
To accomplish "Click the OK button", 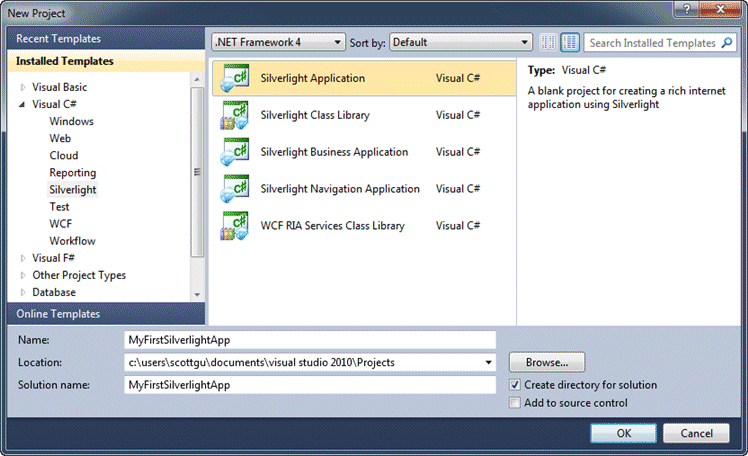I will (623, 433).
